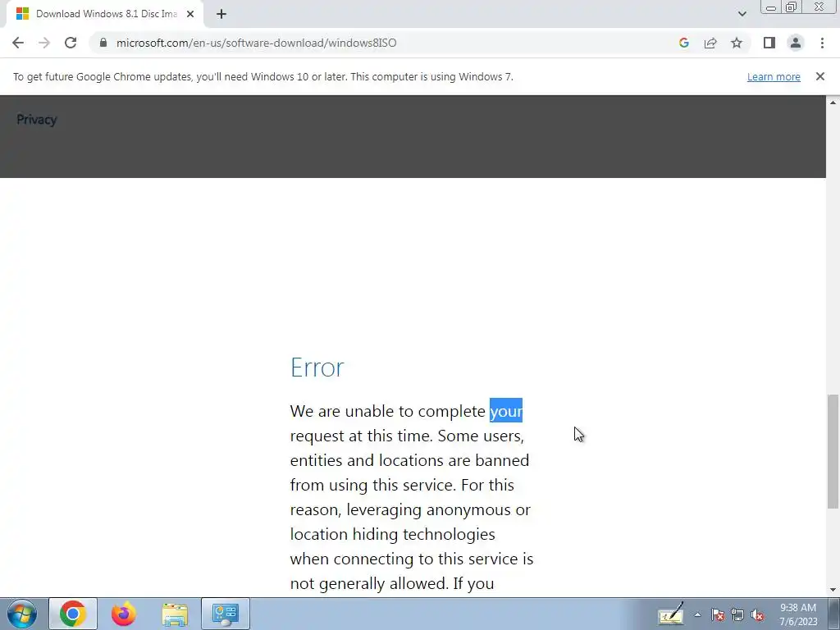
Task: Open the Windows Start menu
Action: [22, 614]
